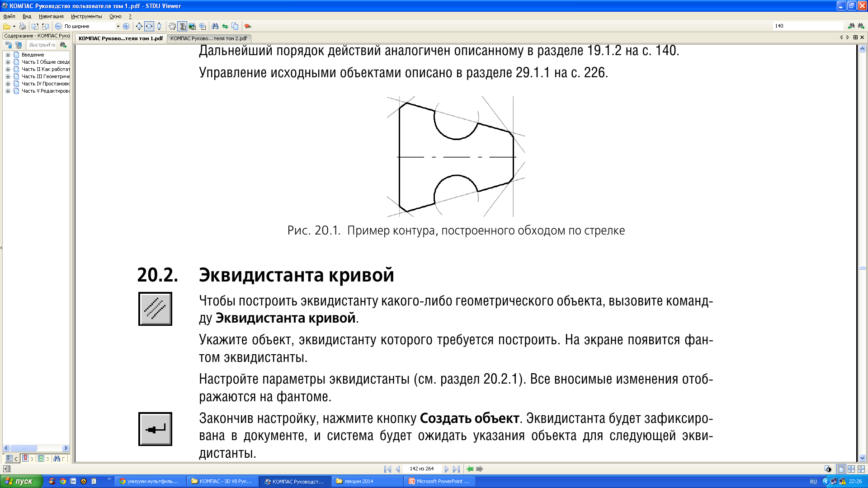This screenshot has height=488, width=868.
Task: Select 'Часть III Геометриче' contents entry
Action: pos(46,76)
